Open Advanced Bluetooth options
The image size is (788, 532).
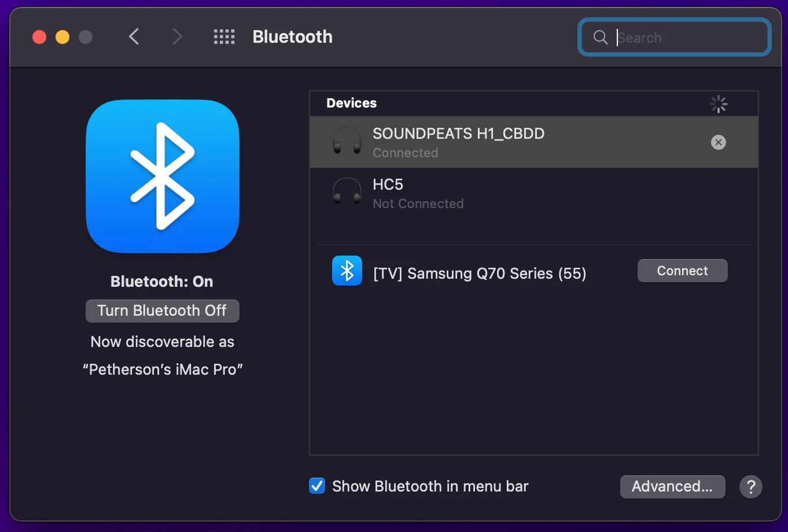672,487
